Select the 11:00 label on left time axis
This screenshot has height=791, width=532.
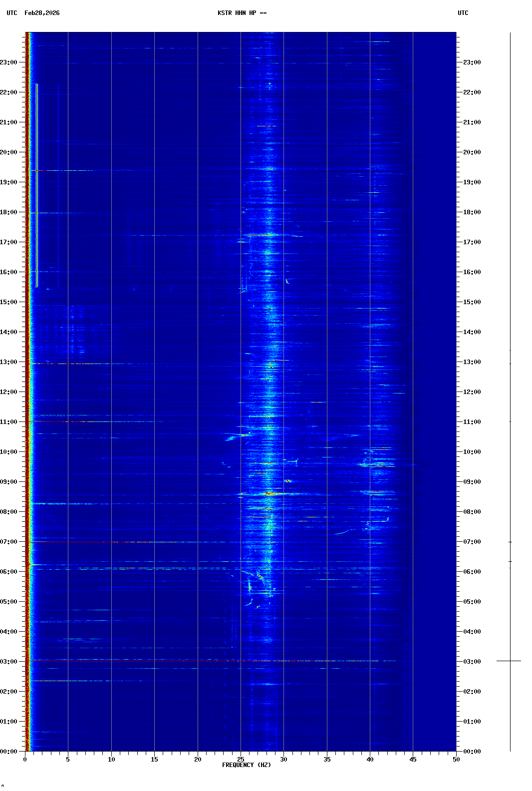pos(9,422)
